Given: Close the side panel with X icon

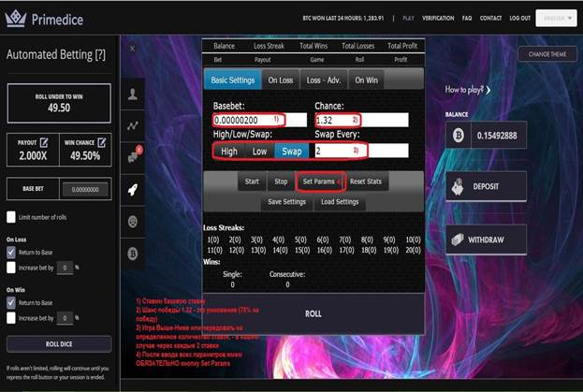Looking at the screenshot, I should click(x=132, y=49).
